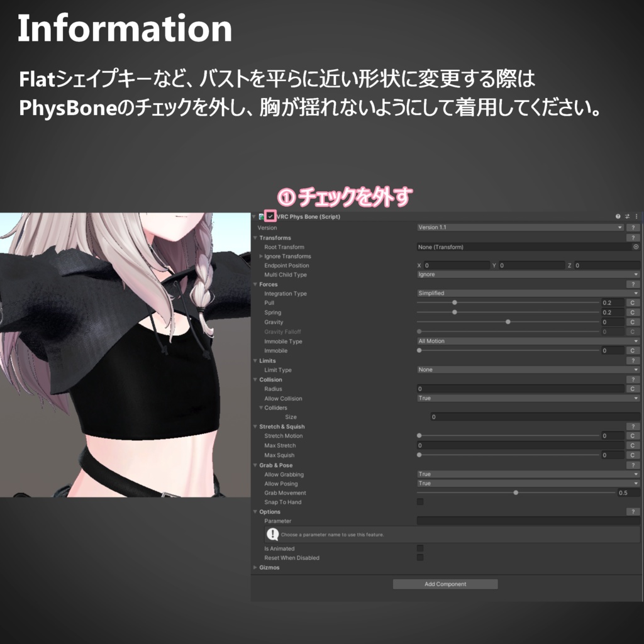Screen dimensions: 644x644
Task: Click the Add Component button
Action: coord(445,584)
